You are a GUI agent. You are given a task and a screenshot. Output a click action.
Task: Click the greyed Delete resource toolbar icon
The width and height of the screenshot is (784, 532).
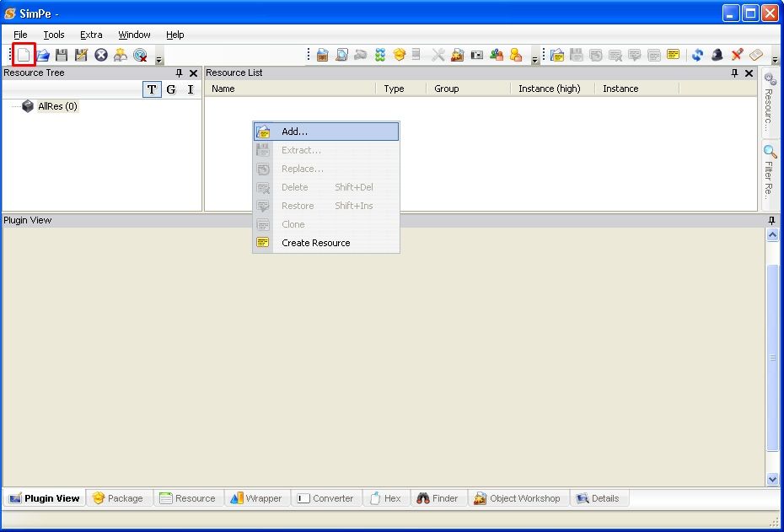(615, 55)
